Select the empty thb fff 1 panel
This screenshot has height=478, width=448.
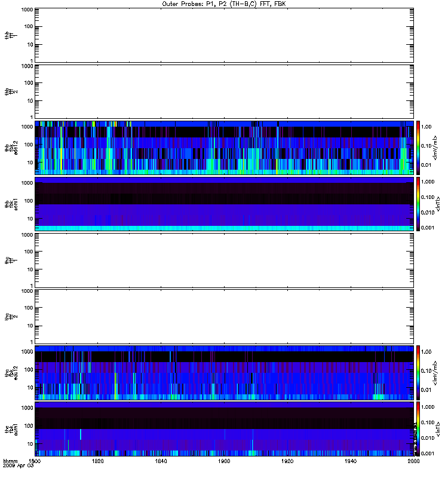tap(224, 35)
